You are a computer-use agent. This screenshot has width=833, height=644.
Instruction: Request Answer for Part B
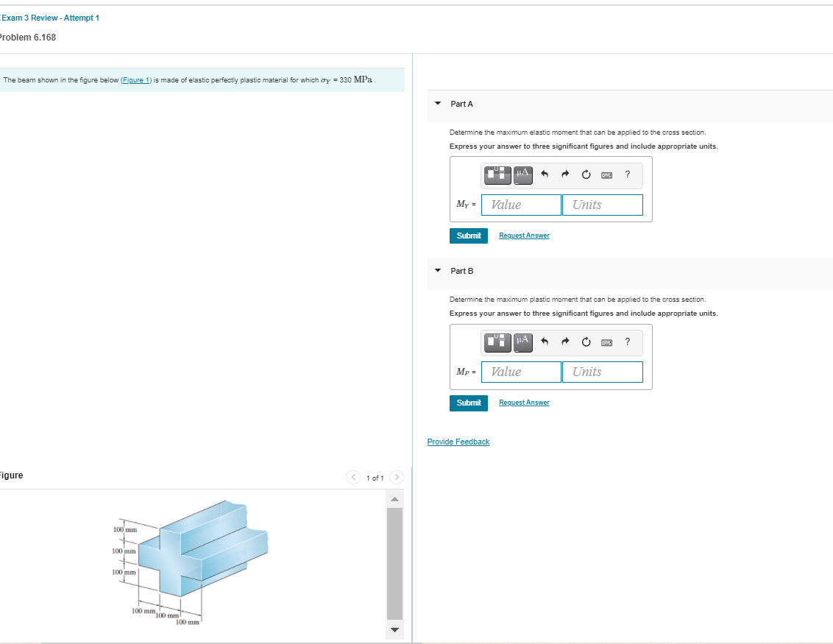coord(525,403)
